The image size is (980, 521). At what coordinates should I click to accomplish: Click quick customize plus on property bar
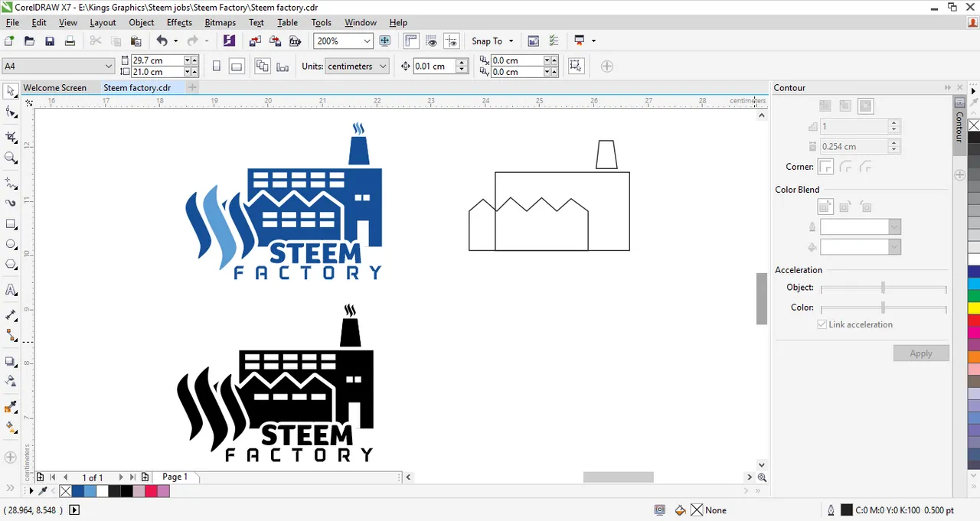point(607,67)
